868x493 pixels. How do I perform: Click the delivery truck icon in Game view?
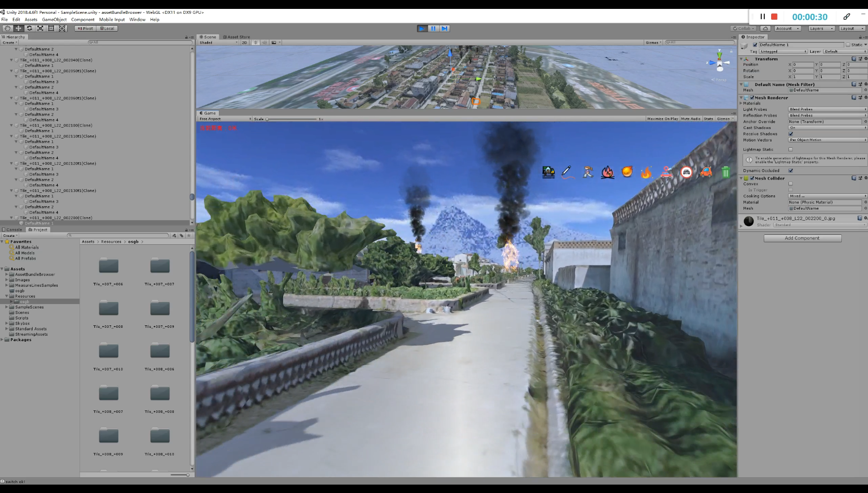548,172
